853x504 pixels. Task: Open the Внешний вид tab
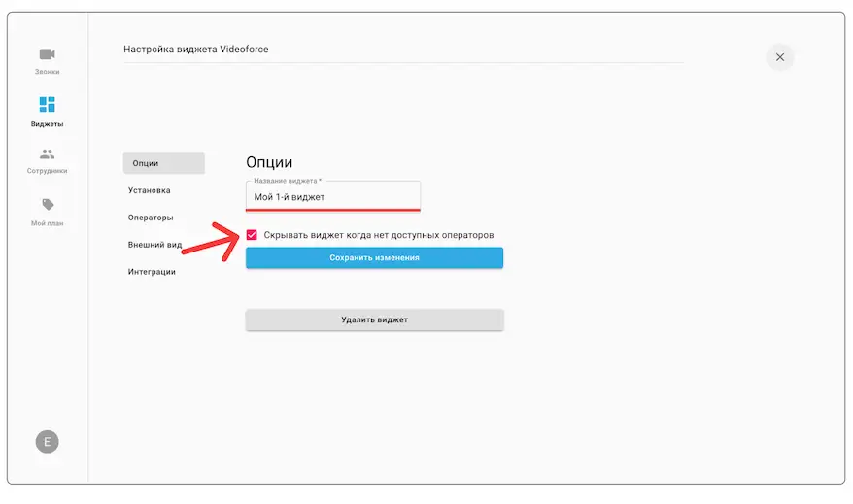[x=155, y=245]
